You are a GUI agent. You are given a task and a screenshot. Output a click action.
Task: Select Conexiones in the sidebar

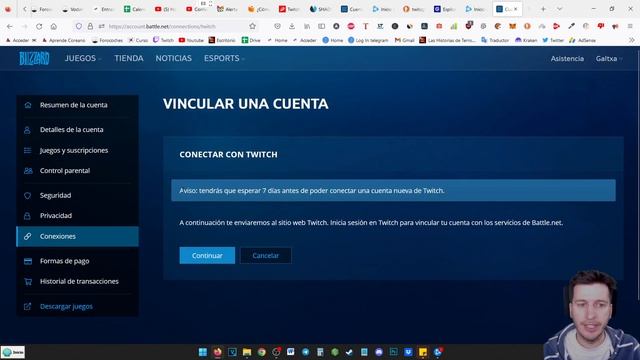[77, 236]
